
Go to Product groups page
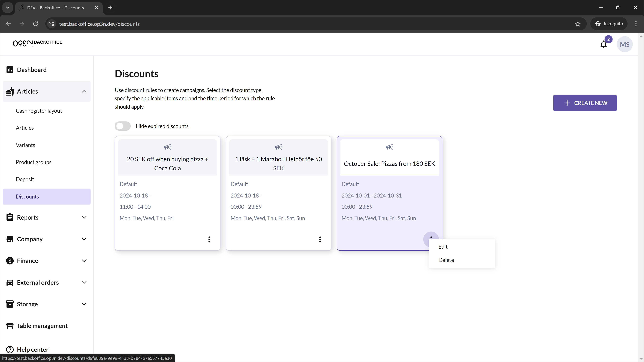click(x=34, y=162)
